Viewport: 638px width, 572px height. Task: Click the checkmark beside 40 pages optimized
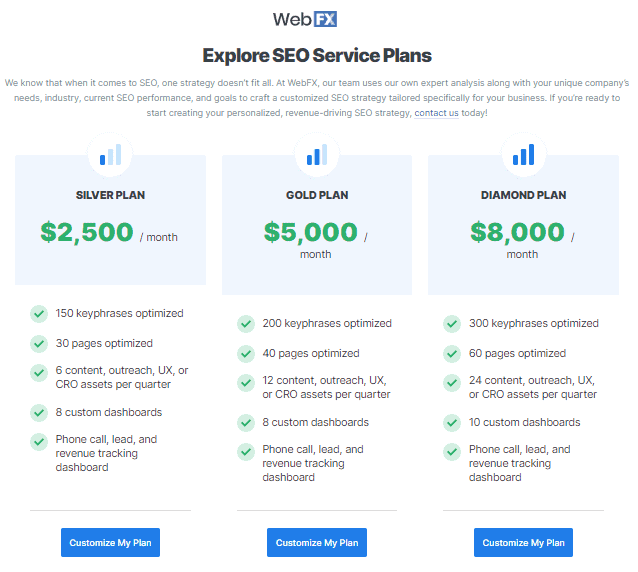point(246,354)
